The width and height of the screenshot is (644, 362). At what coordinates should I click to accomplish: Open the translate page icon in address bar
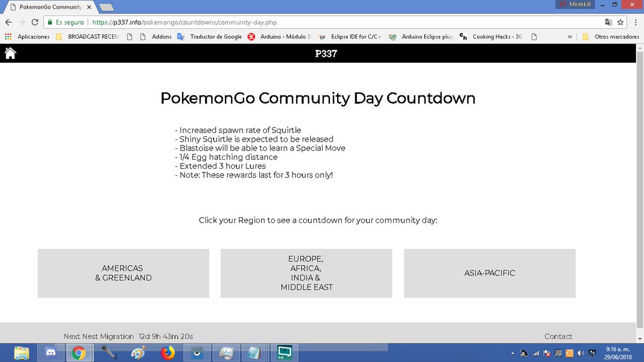608,23
